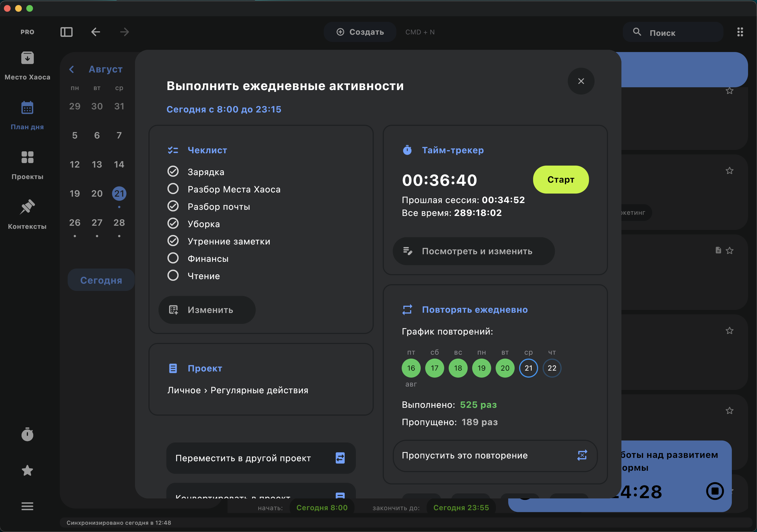The width and height of the screenshot is (757, 532).
Task: Check the Разбор Места Хаоса item
Action: 173,189
